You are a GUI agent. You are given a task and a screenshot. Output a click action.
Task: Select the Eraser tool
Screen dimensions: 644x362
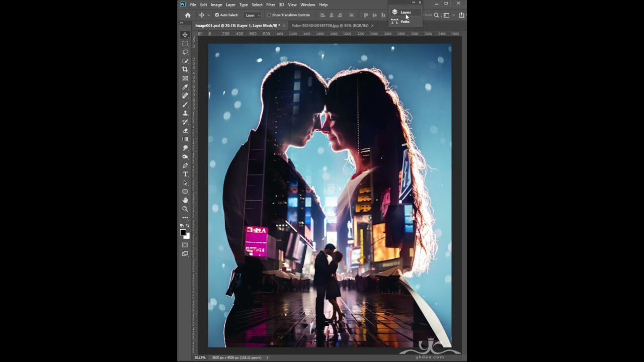point(185,131)
